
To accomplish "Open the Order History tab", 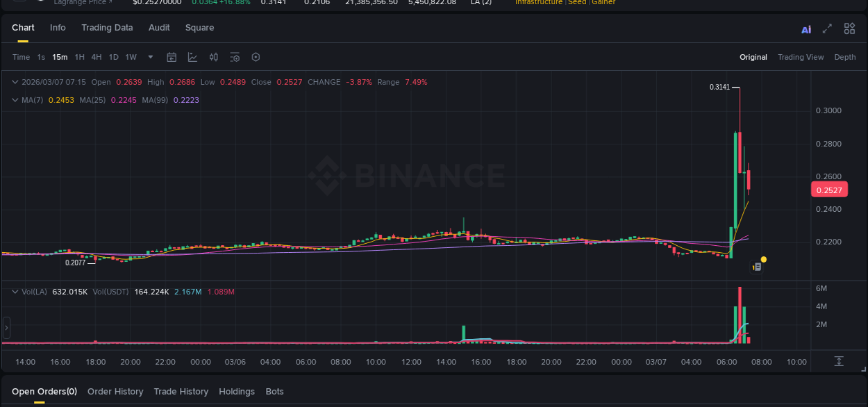I will 115,391.
